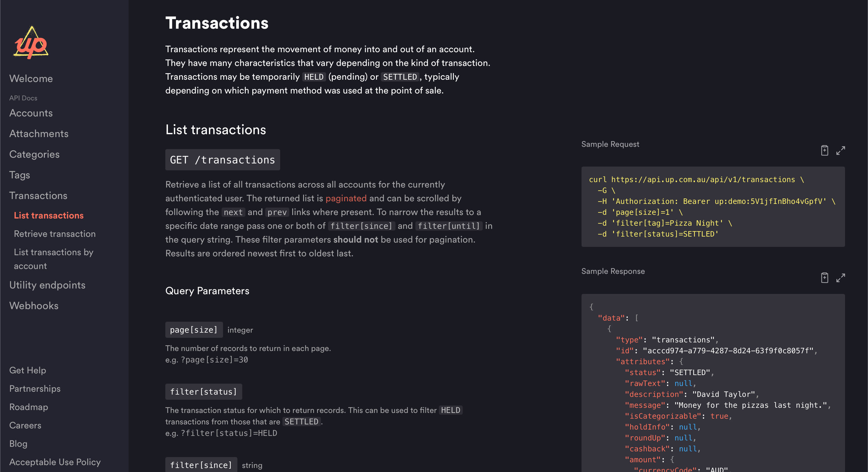Image resolution: width=868 pixels, height=472 pixels.
Task: Go to the Accounts docs section
Action: pos(31,113)
